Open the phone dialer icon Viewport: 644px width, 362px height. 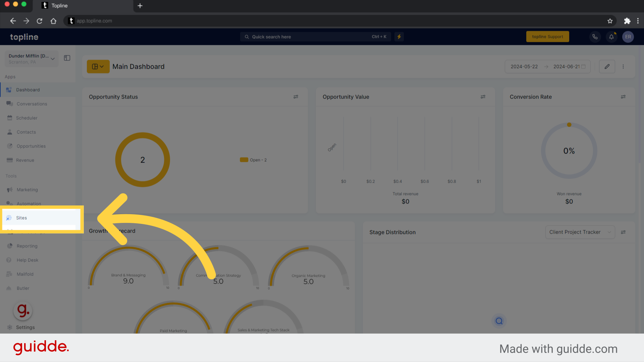pos(595,37)
